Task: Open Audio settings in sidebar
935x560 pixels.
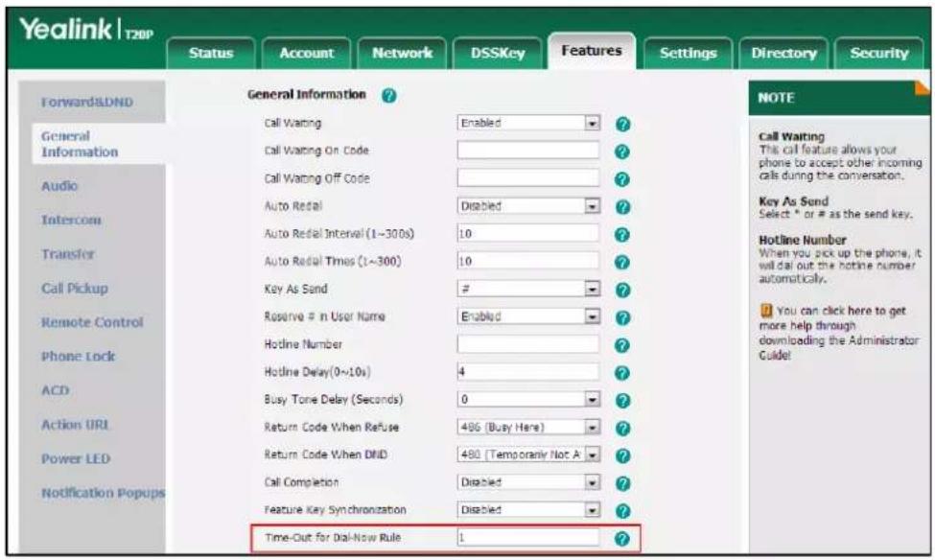Action: pyautogui.click(x=59, y=186)
